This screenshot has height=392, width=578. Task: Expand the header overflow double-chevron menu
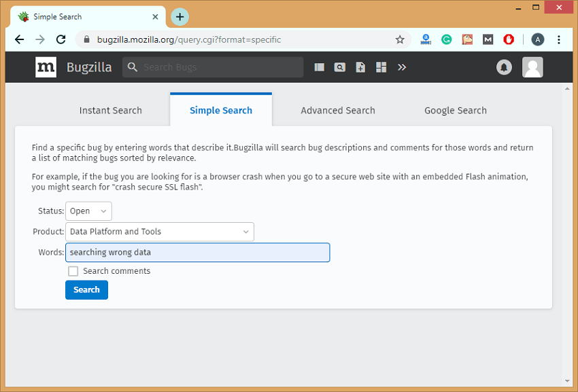click(x=402, y=67)
